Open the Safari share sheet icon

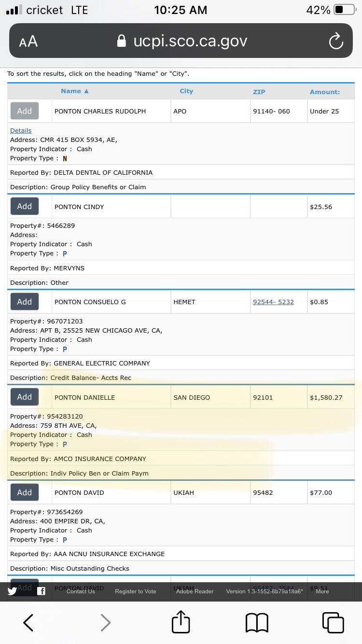tap(181, 621)
